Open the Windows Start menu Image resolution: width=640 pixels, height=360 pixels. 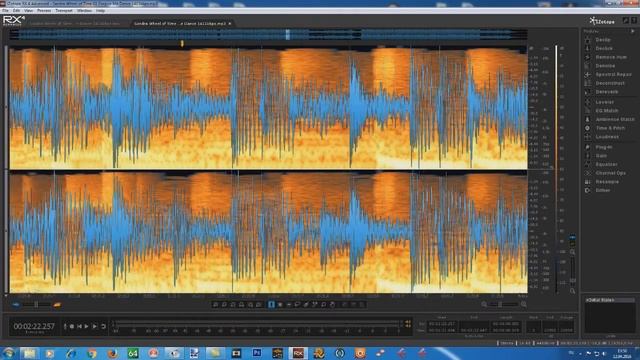click(9, 353)
